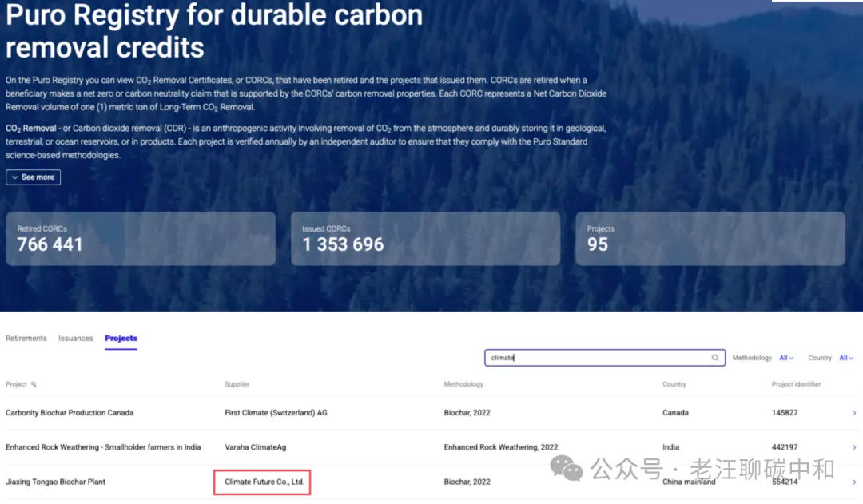This screenshot has width=863, height=504.
Task: Switch to the Issuances tab
Action: click(76, 339)
